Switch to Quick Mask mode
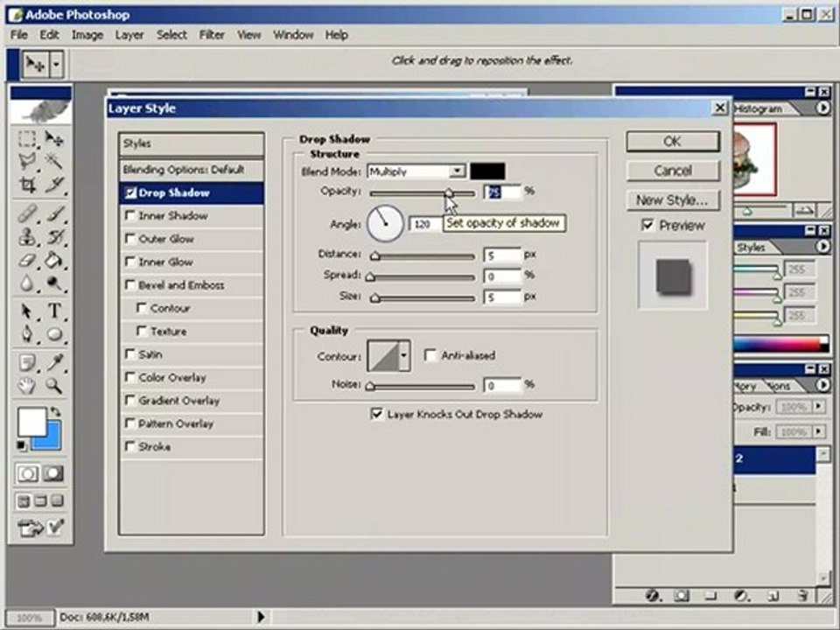Image resolution: width=840 pixels, height=630 pixels. [53, 473]
